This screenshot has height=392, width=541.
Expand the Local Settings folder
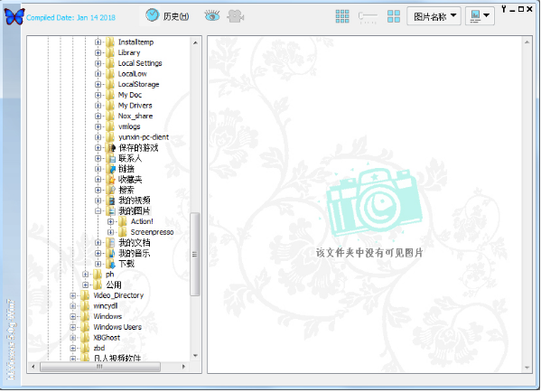(98, 63)
